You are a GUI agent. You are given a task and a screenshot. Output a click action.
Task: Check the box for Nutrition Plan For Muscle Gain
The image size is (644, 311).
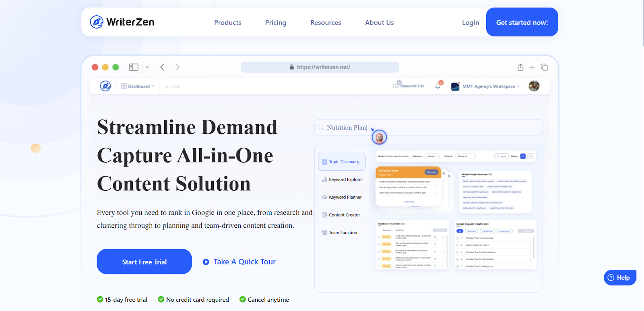458,238
